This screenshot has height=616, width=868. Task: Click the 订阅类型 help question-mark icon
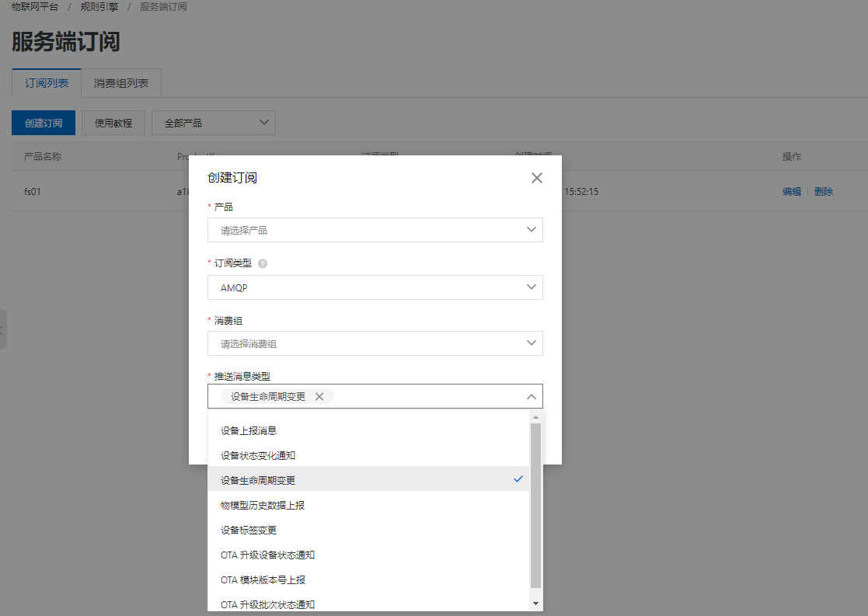coord(263,263)
